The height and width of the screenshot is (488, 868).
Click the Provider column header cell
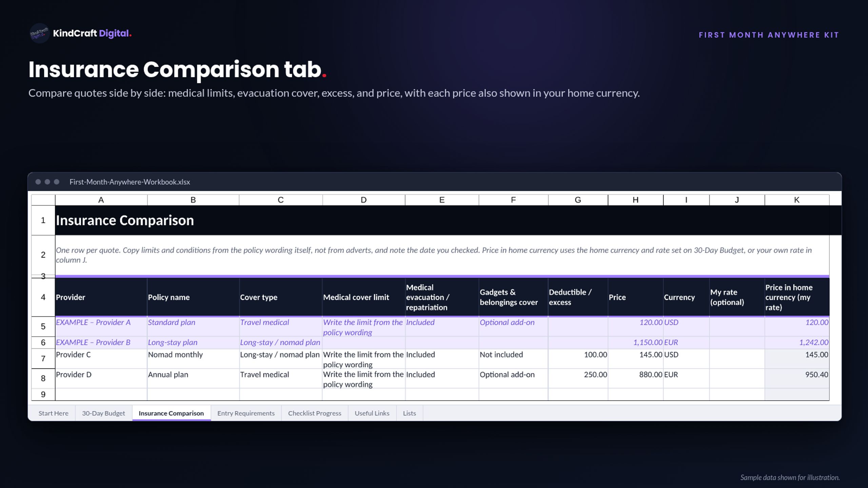pos(101,297)
